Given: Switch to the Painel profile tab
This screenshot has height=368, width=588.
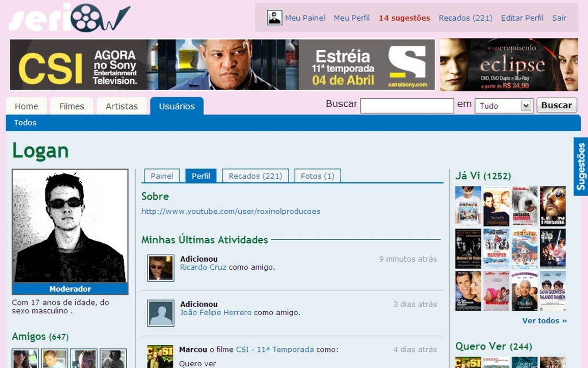Looking at the screenshot, I should [162, 176].
